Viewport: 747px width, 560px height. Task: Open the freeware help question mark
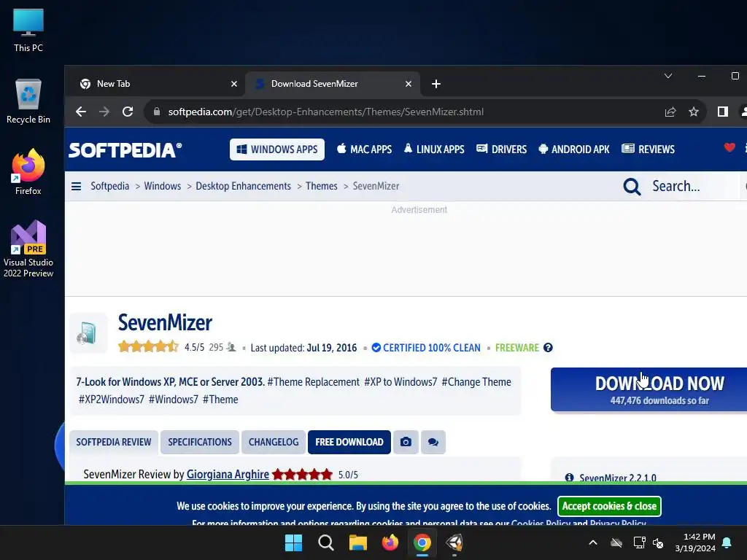pos(548,348)
